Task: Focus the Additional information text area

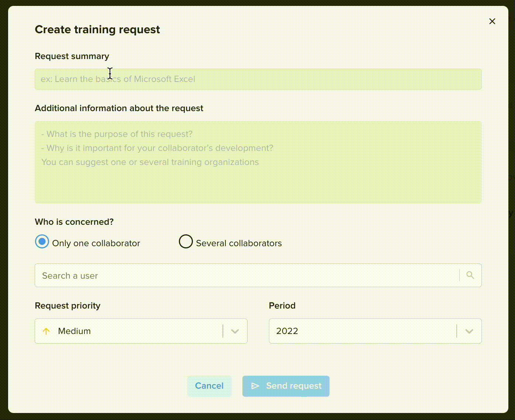Action: [x=258, y=162]
